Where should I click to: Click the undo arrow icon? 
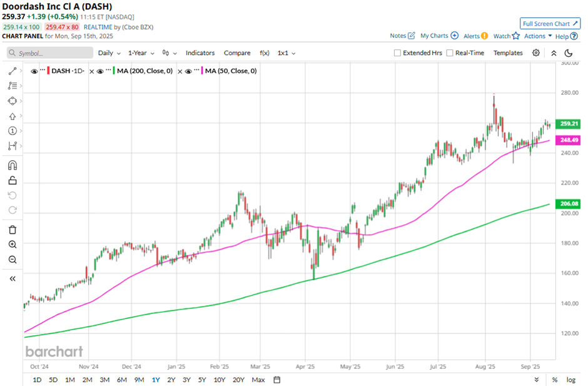pos(13,195)
